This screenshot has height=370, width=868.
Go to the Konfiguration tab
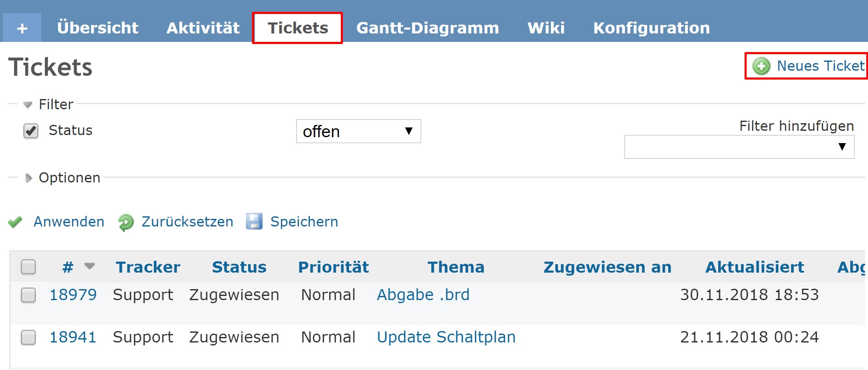pos(651,28)
